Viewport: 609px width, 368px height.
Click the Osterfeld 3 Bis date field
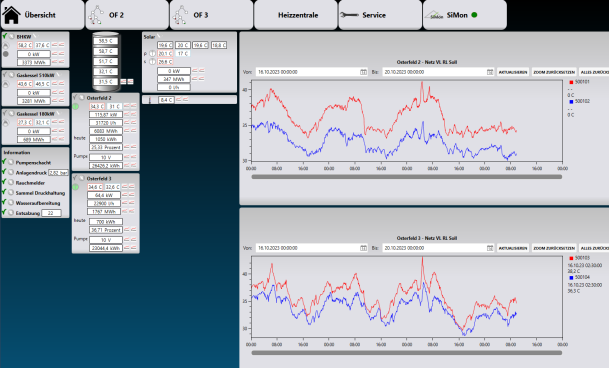pos(438,248)
